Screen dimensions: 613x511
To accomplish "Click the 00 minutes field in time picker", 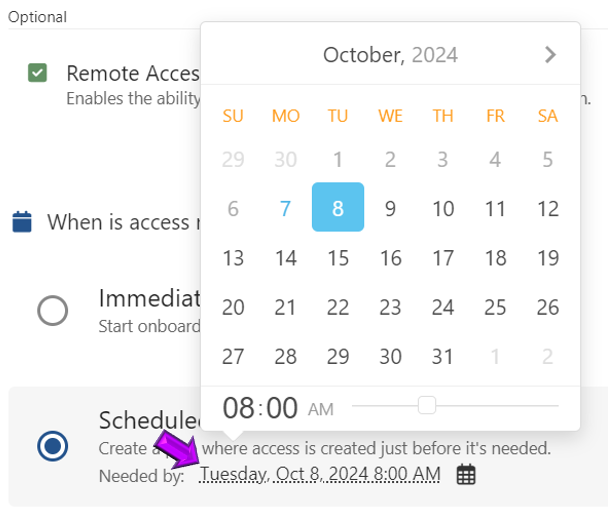I will click(283, 408).
